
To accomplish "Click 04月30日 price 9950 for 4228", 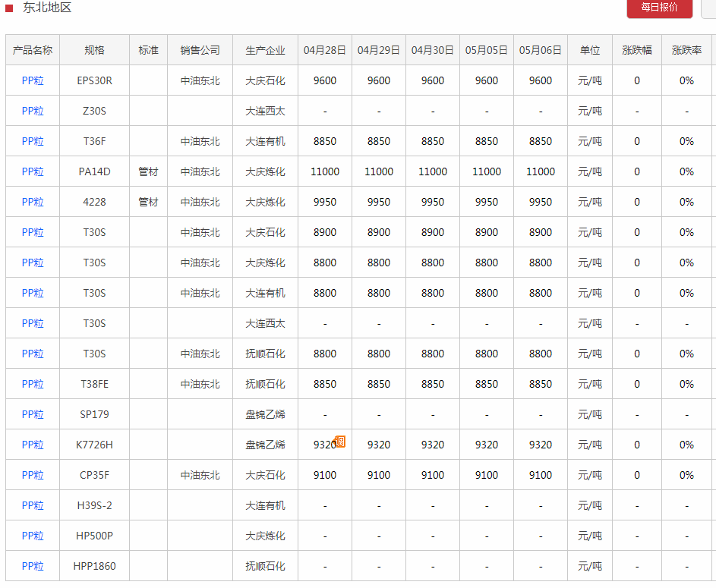I will (x=433, y=202).
